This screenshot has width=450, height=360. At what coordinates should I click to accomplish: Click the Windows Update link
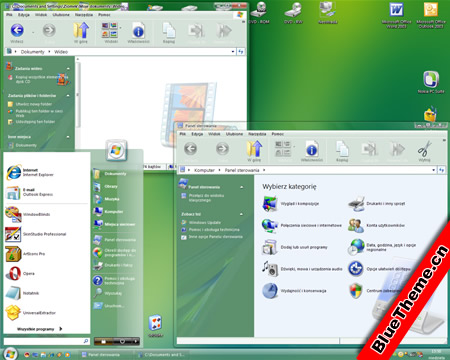coord(205,222)
